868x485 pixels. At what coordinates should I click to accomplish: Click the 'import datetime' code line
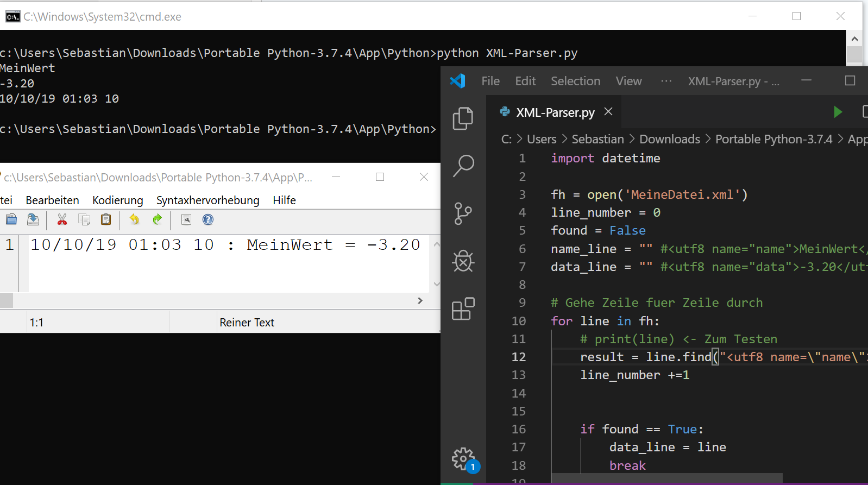tap(606, 158)
